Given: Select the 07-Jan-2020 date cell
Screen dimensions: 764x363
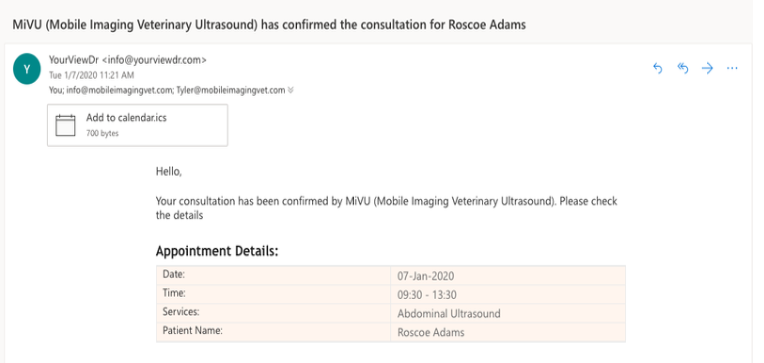Looking at the screenshot, I should (508, 276).
